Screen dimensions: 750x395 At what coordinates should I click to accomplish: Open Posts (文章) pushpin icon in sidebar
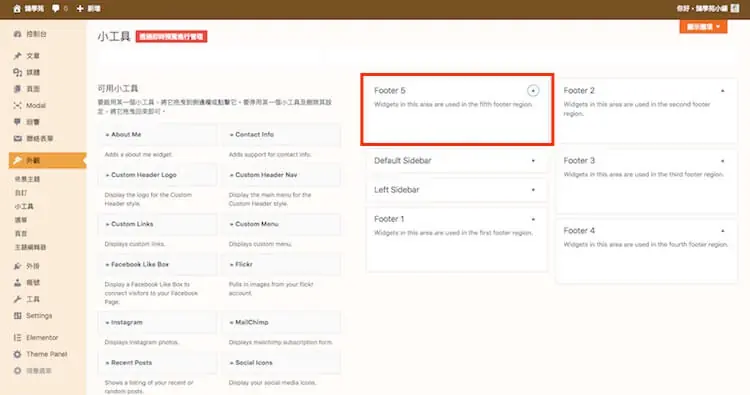point(18,56)
